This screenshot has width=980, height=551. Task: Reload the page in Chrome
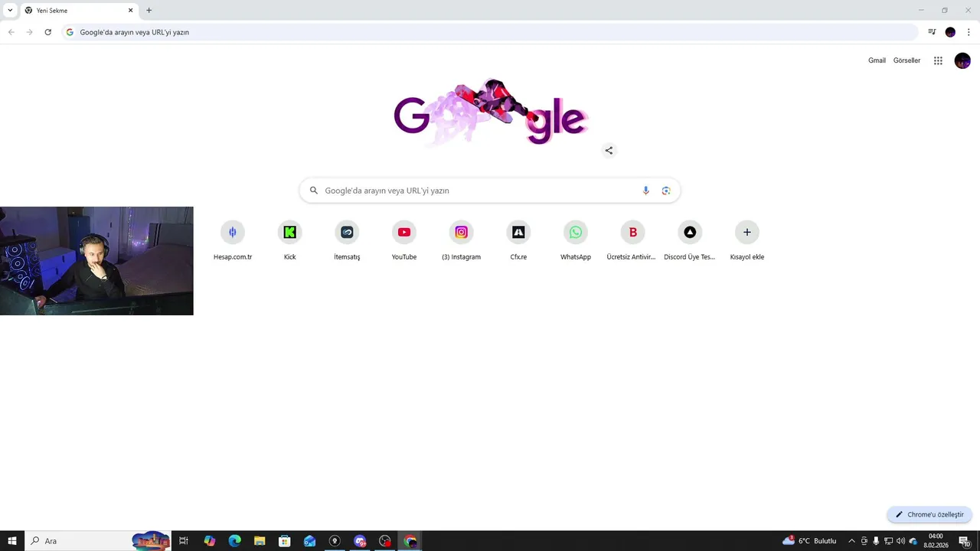click(x=47, y=32)
